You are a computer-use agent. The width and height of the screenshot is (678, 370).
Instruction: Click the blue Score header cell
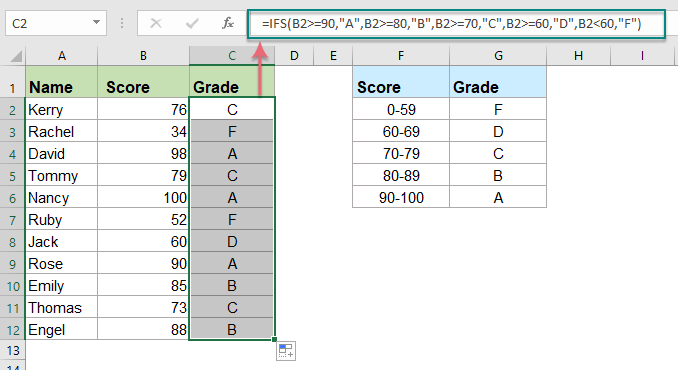coord(401,82)
